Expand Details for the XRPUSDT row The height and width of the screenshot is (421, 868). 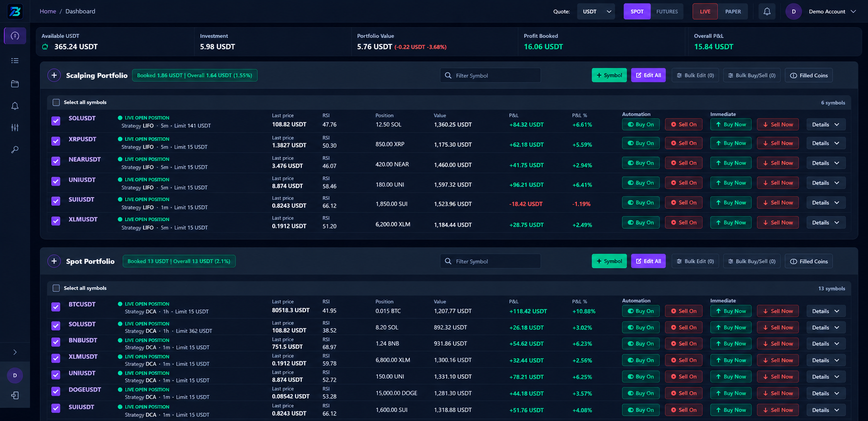(x=826, y=143)
